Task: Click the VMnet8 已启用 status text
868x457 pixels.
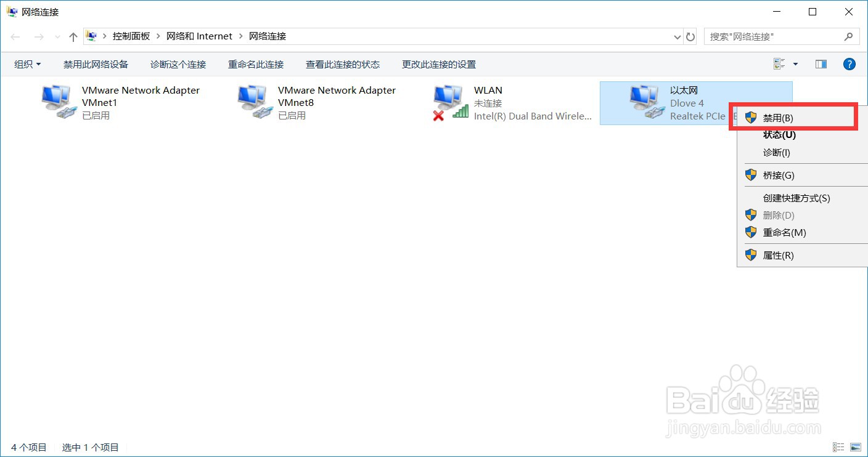Action: pyautogui.click(x=292, y=115)
